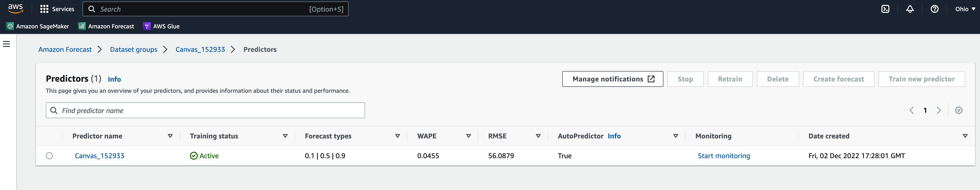Screen dimensions: 980x190
Task: Open the Canvas_152933 predictor link
Action: tap(100, 156)
